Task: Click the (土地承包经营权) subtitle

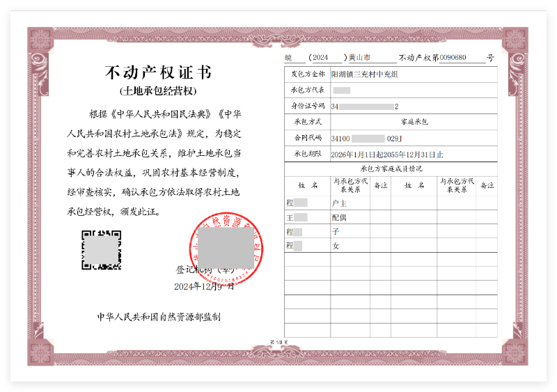Action: pos(158,92)
